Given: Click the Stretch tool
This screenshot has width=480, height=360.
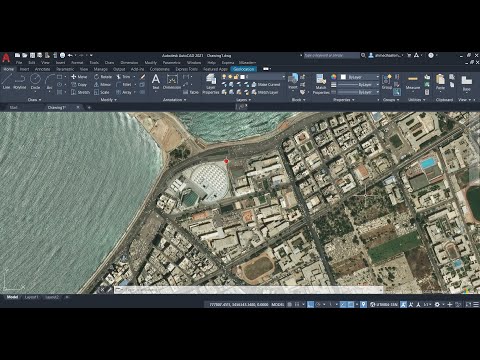Looking at the screenshot, I should [80, 92].
